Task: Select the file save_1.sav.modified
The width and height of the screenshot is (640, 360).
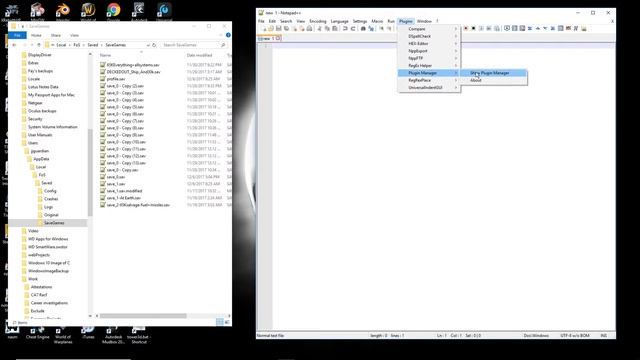Action: (x=124, y=191)
